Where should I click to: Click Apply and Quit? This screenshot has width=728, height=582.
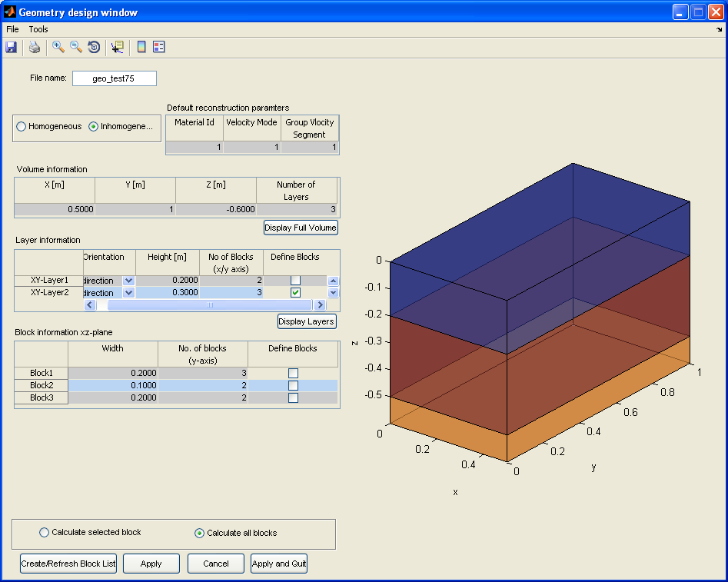[x=279, y=564]
